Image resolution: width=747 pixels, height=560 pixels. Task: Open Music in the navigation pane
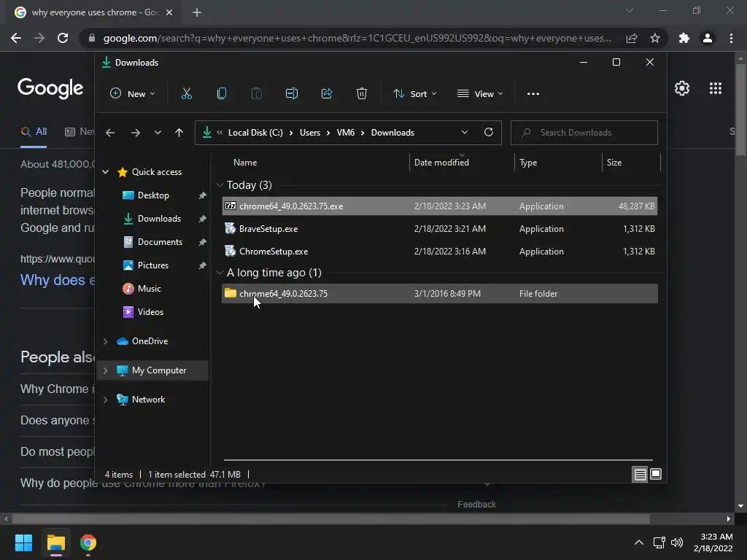pyautogui.click(x=149, y=289)
